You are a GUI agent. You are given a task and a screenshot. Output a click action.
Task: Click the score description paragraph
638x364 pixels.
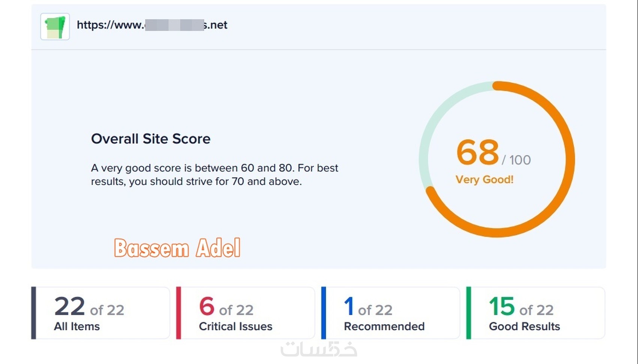(214, 174)
